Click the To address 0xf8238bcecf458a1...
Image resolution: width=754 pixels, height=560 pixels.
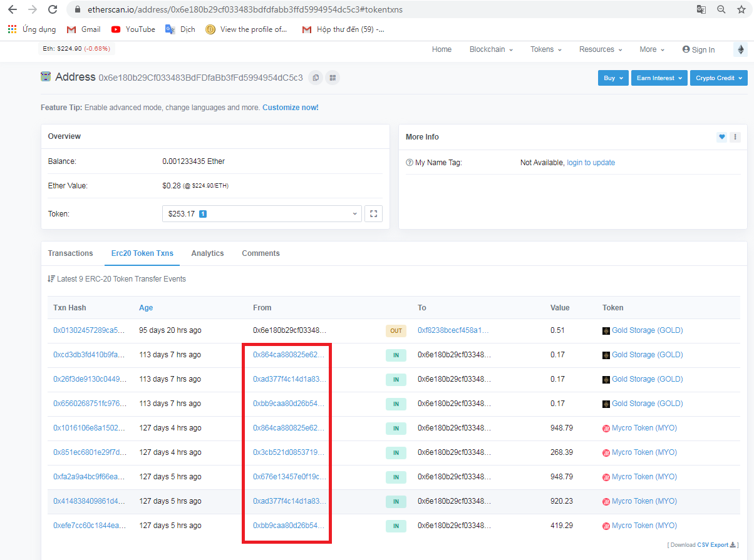(453, 330)
